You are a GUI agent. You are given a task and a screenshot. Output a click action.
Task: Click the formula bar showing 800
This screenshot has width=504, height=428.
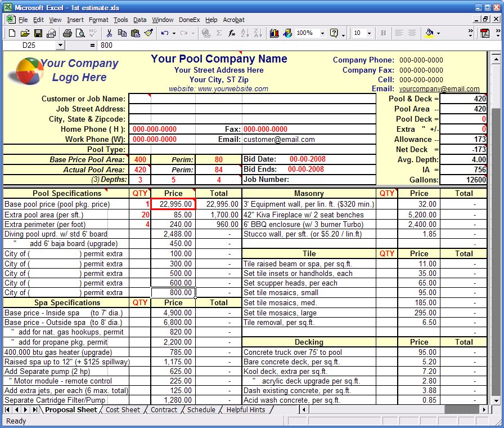point(299,46)
